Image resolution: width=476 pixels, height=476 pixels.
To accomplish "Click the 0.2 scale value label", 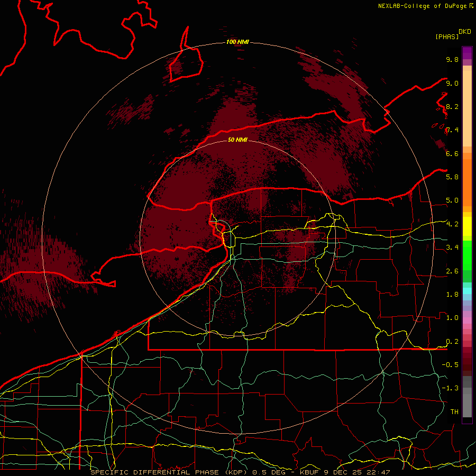I will [x=452, y=342].
